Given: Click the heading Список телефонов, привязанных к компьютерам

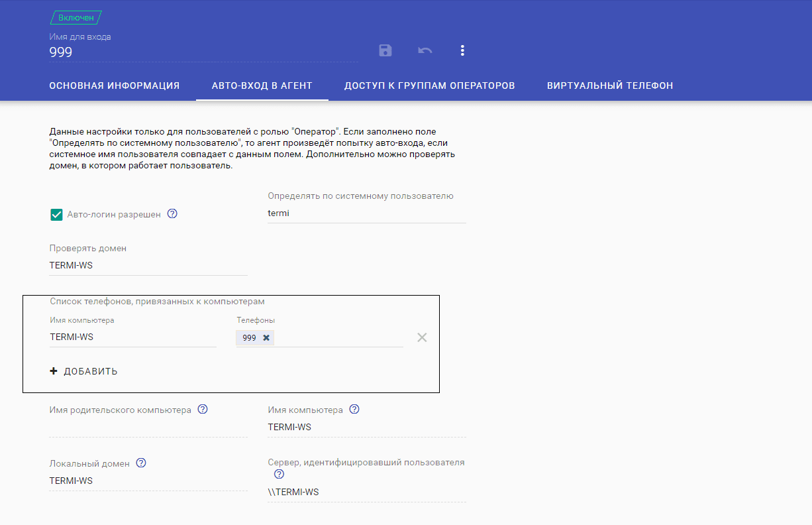Looking at the screenshot, I should pos(158,301).
